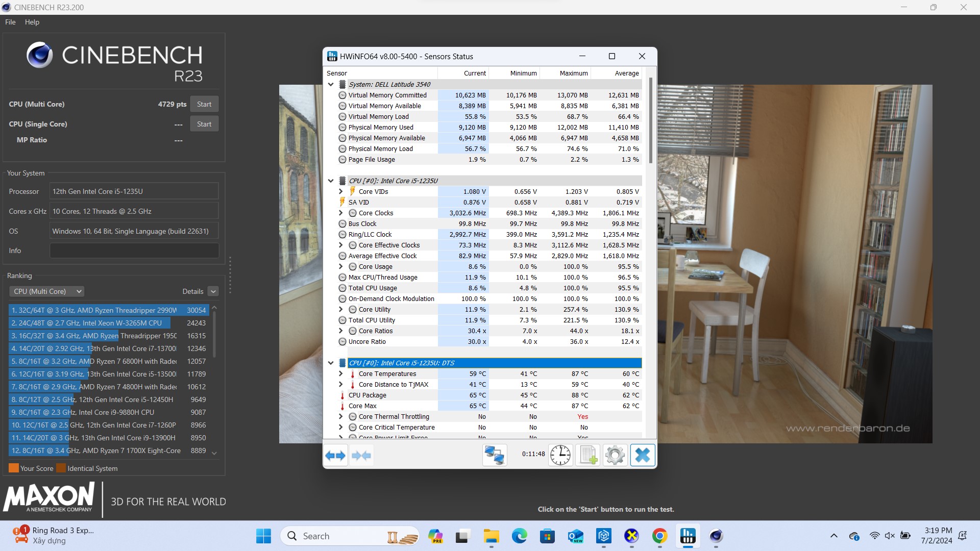Click the SA VID lightning bolt icon

coord(342,202)
